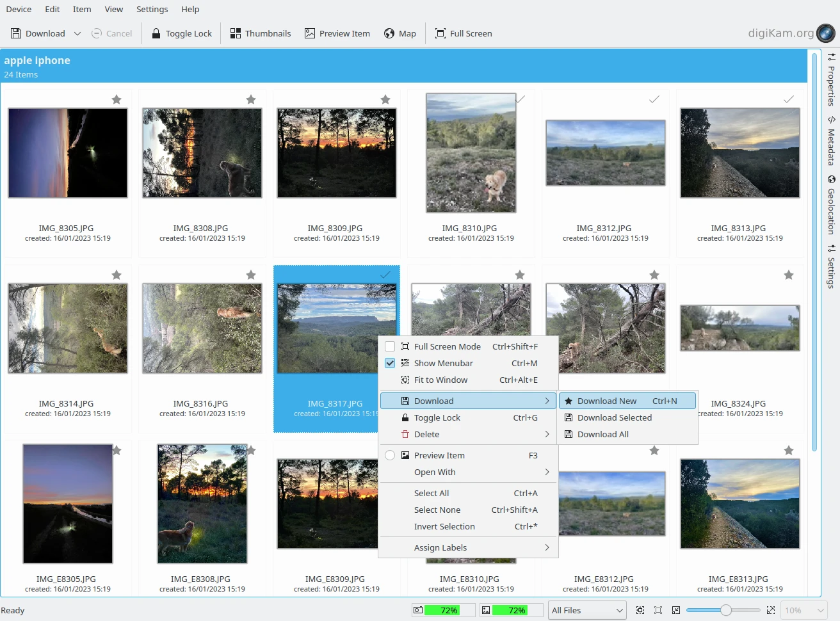Open the Settings menu in menubar

pyautogui.click(x=152, y=9)
